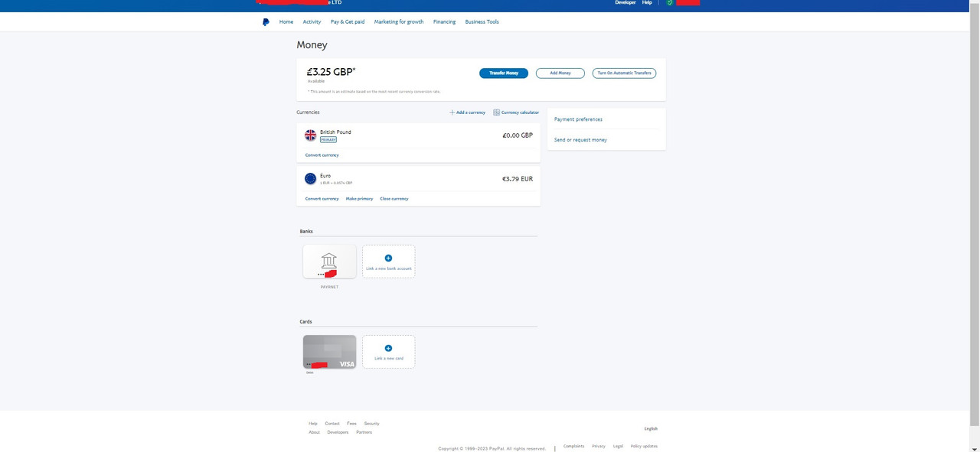
Task: Go to Business Tools menu
Action: coord(482,22)
